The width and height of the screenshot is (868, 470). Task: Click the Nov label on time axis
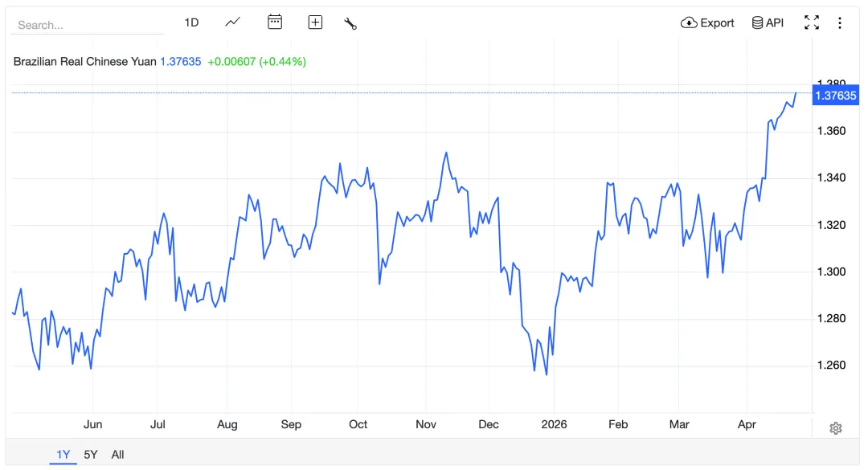(426, 424)
